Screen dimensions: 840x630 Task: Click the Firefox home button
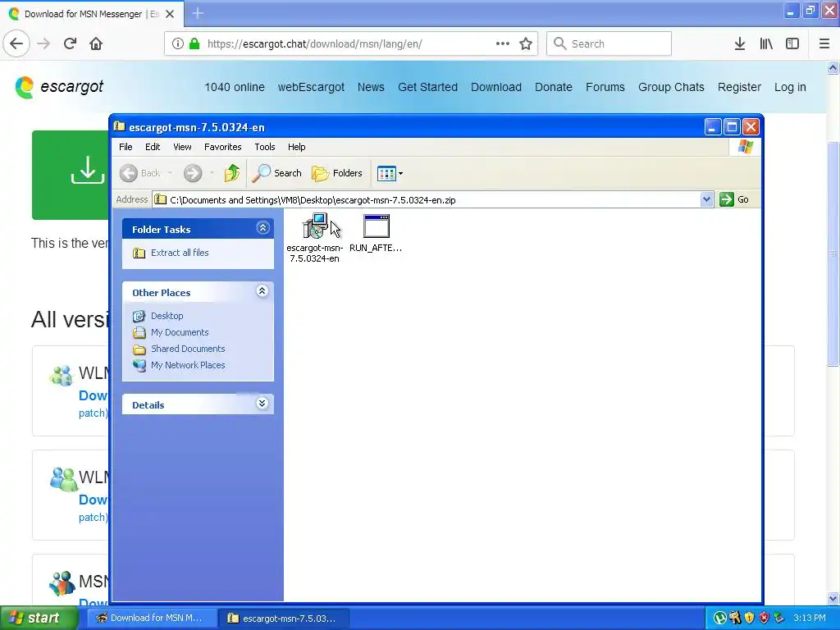tap(96, 43)
